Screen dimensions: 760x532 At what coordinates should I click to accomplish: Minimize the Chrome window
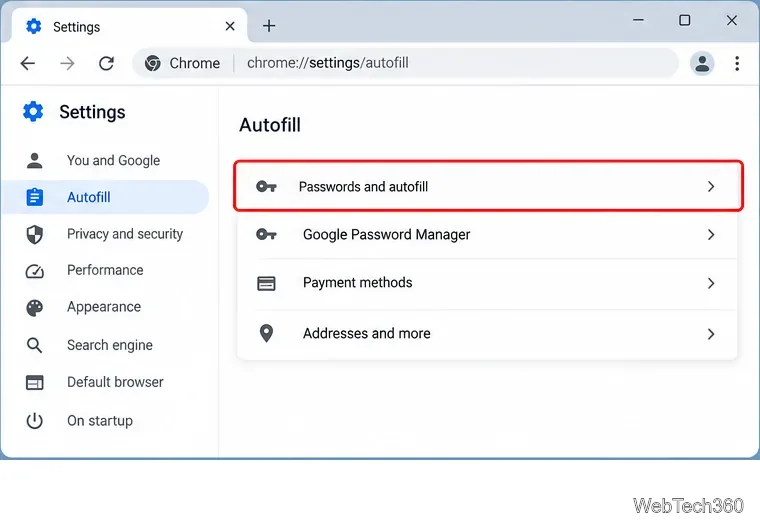pyautogui.click(x=638, y=20)
